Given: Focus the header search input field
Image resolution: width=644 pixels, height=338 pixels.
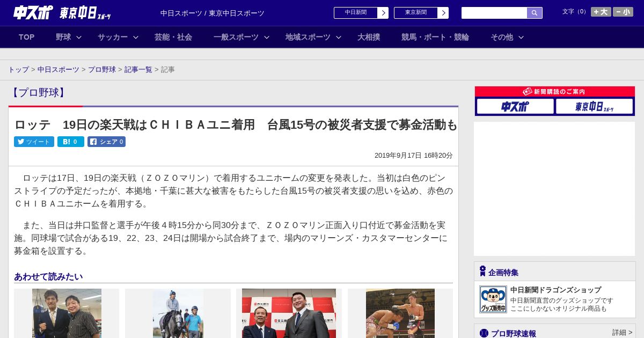Looking at the screenshot, I should click(x=494, y=13).
